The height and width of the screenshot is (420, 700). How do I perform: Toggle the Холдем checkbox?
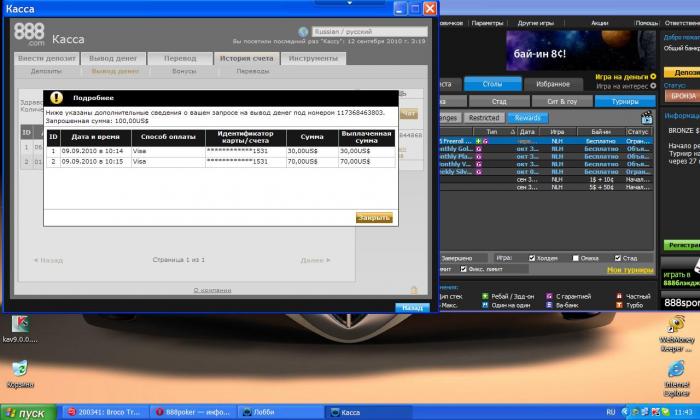[x=532, y=258]
